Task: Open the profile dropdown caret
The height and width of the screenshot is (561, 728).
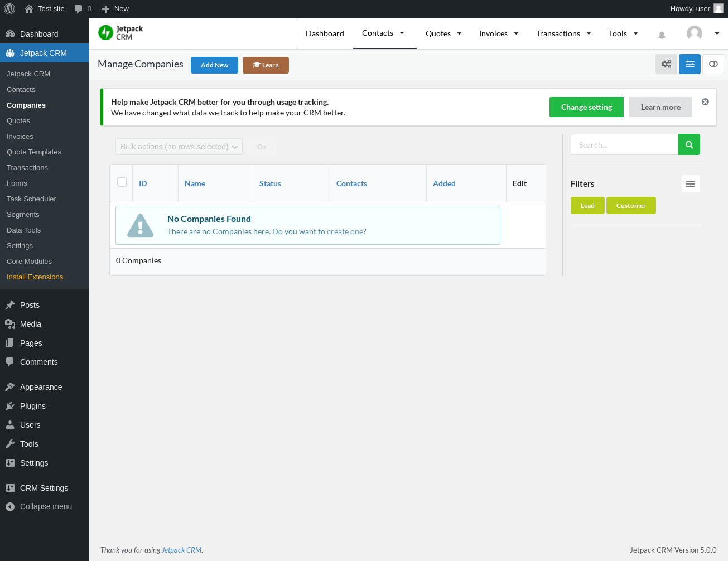Action: (717, 33)
